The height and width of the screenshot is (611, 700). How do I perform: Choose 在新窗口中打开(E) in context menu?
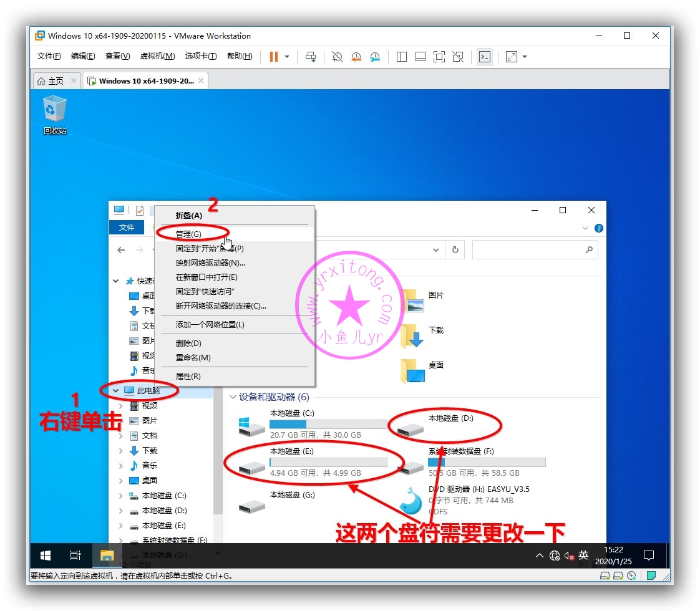[x=235, y=277]
